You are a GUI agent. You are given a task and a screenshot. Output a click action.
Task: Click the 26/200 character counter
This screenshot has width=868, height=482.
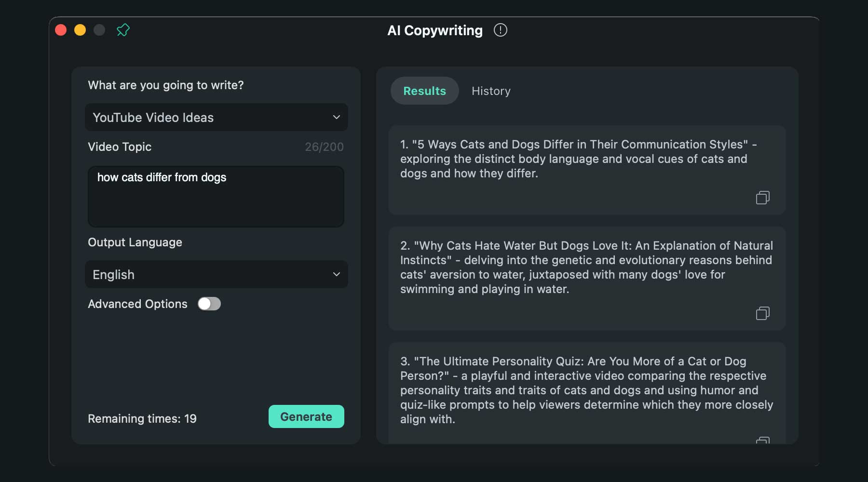(325, 147)
